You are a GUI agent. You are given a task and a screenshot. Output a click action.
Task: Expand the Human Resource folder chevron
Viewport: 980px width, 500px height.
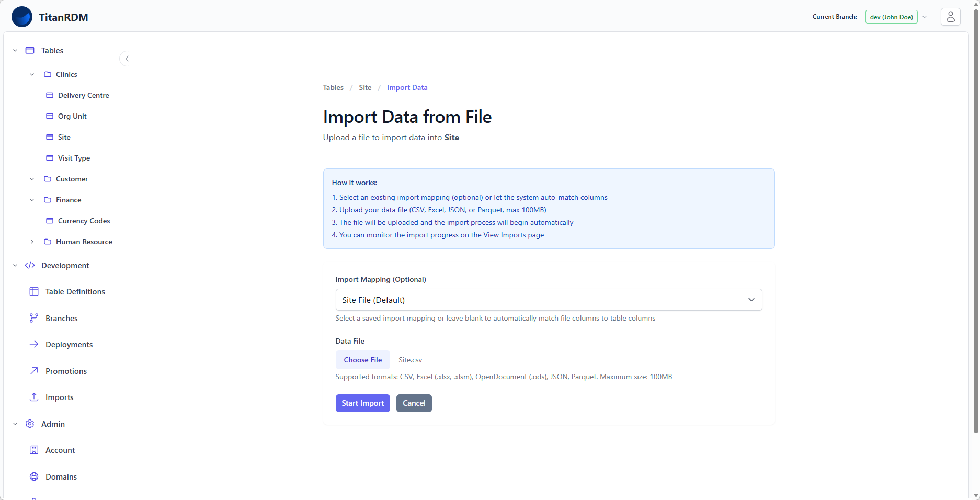(32, 242)
